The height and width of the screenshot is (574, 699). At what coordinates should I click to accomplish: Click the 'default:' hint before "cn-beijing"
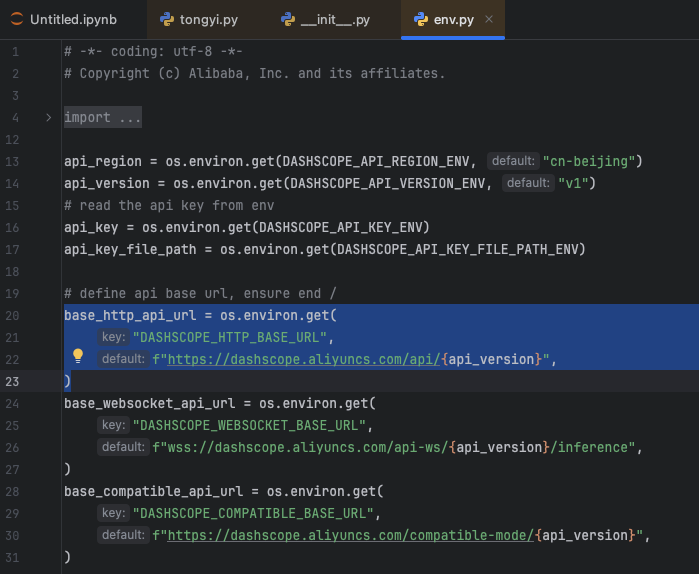click(x=513, y=161)
